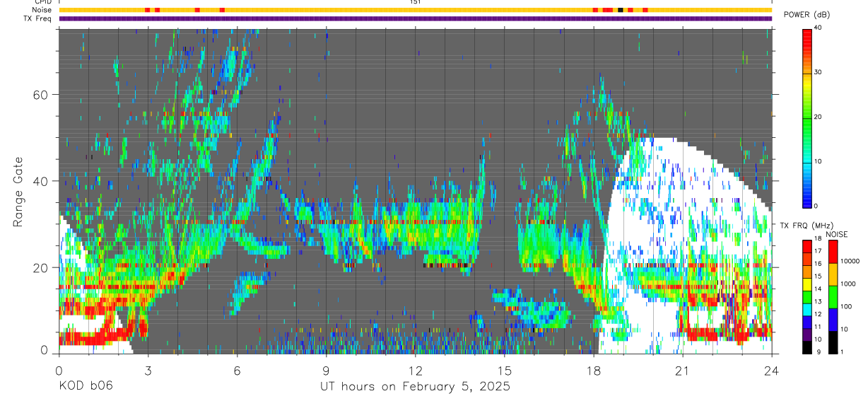Click the red noise swatch above 10000
The height and width of the screenshot is (401, 868).
pos(833,251)
